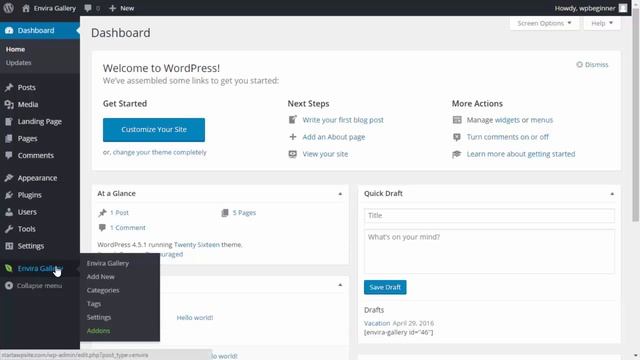The height and width of the screenshot is (360, 640).
Task: Open the View your site link
Action: 325,154
